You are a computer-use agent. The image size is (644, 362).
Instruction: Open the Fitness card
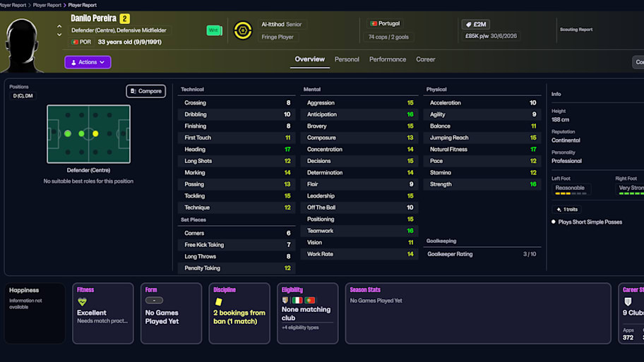(102, 313)
